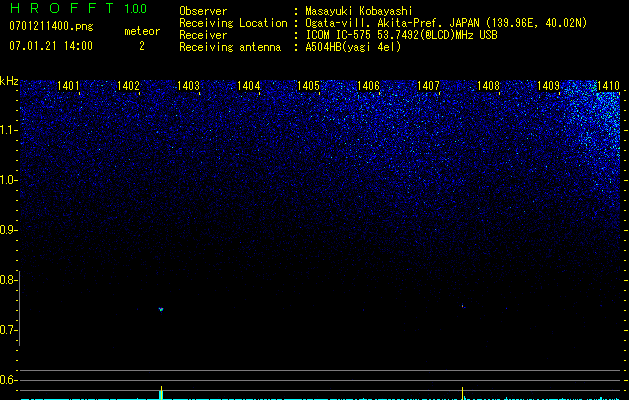
Task: Click the Receiver field label
Action: 203,35
